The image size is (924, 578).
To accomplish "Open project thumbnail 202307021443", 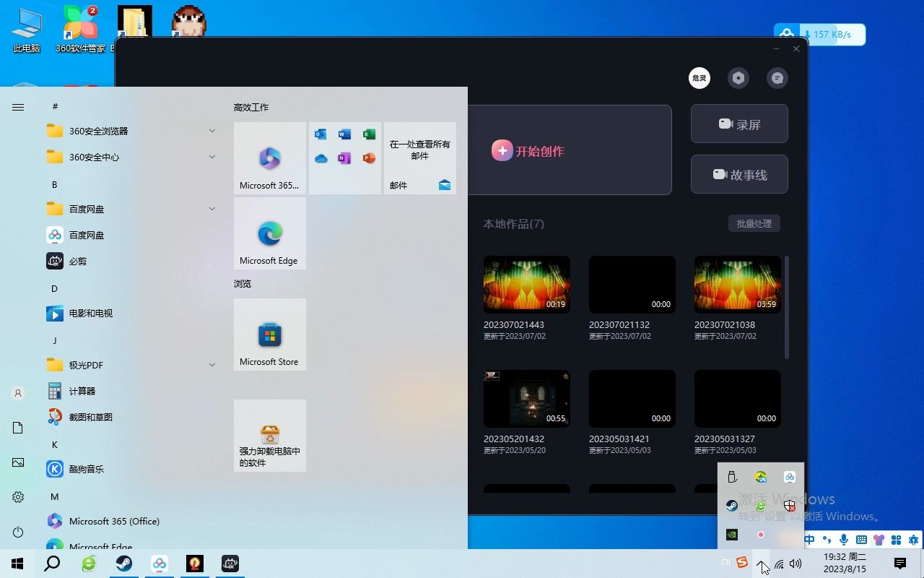I will click(x=527, y=284).
